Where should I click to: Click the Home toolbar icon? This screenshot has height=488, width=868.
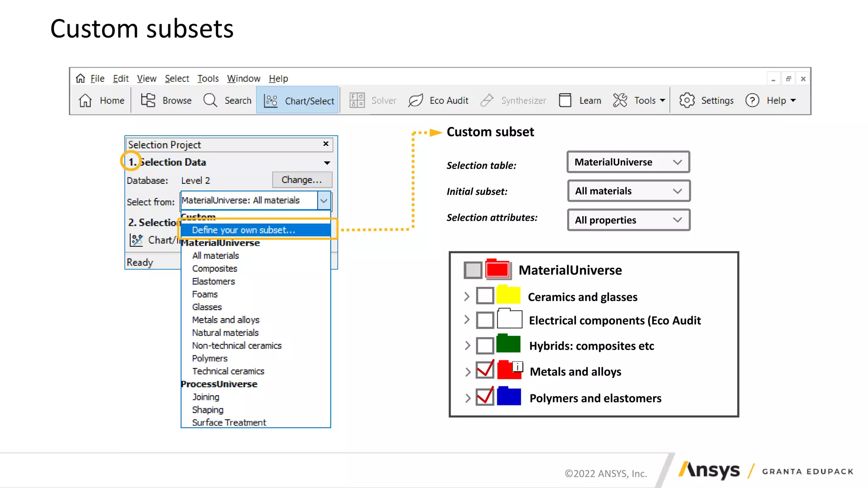point(85,100)
